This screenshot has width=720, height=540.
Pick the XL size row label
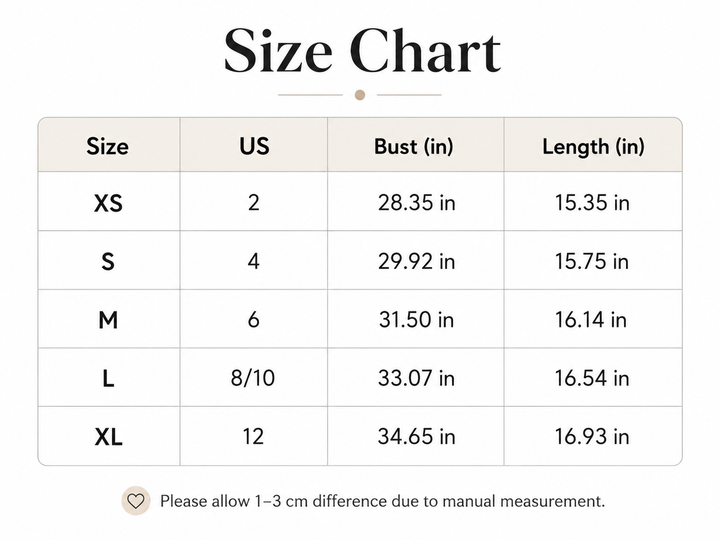pyautogui.click(x=109, y=437)
